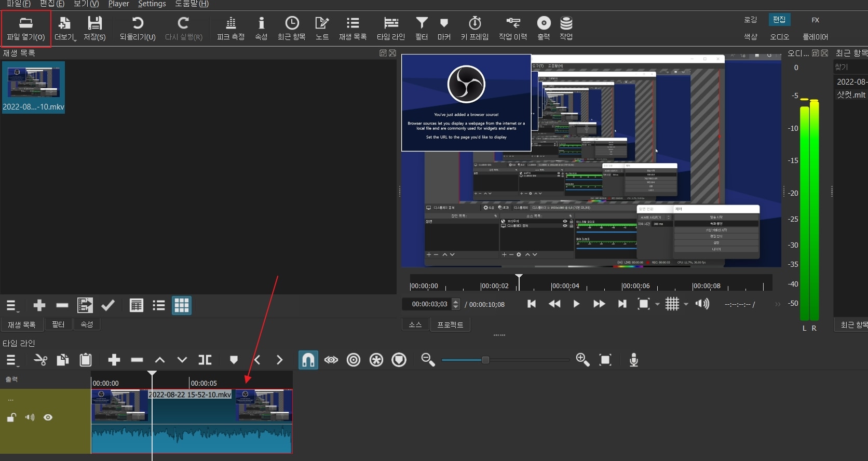Viewport: 868px width, 461px height.
Task: Toggle the player grid overlay
Action: pyautogui.click(x=672, y=304)
